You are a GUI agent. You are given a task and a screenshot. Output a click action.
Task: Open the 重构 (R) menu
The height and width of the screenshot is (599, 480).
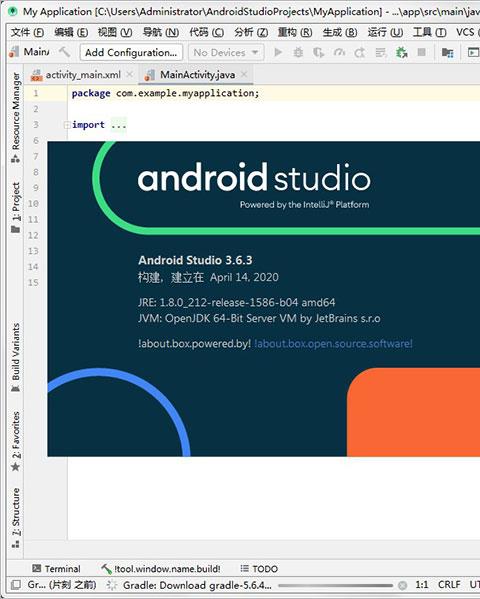click(295, 32)
